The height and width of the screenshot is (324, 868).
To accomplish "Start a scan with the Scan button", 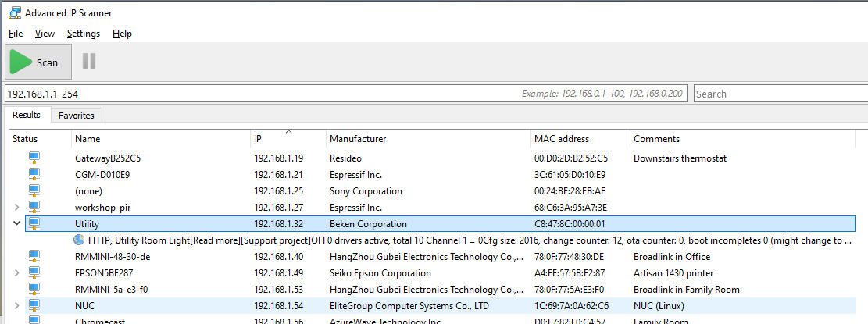I will 38,62.
